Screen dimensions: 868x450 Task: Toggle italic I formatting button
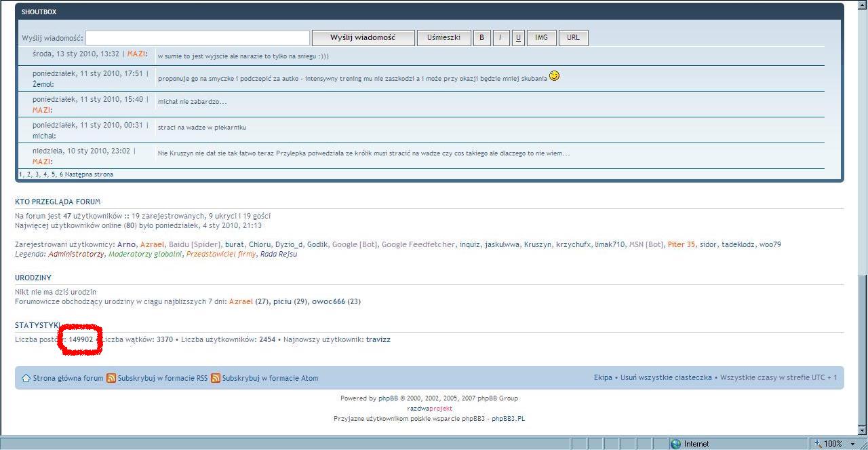500,38
